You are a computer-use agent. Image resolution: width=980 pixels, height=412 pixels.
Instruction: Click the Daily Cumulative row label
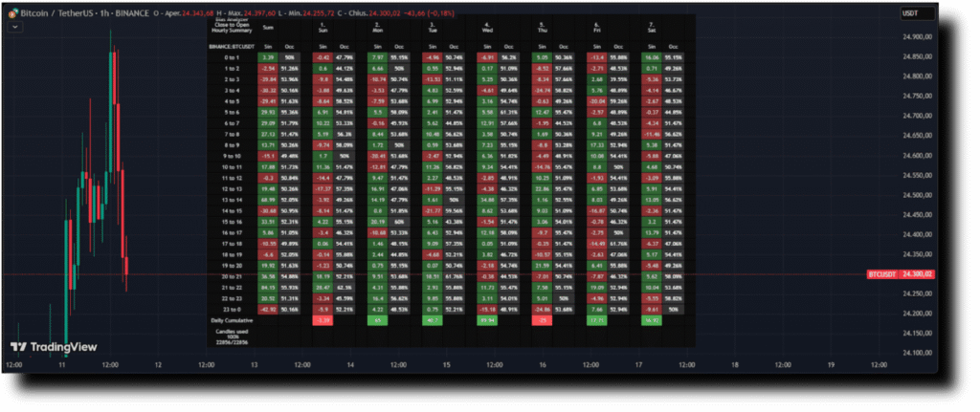coord(231,320)
